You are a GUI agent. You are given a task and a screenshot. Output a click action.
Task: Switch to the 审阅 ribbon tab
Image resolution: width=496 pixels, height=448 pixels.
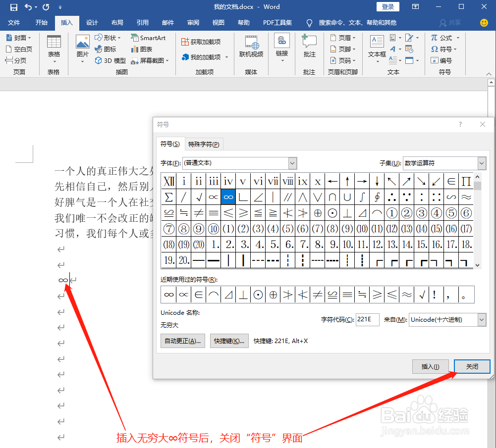193,23
